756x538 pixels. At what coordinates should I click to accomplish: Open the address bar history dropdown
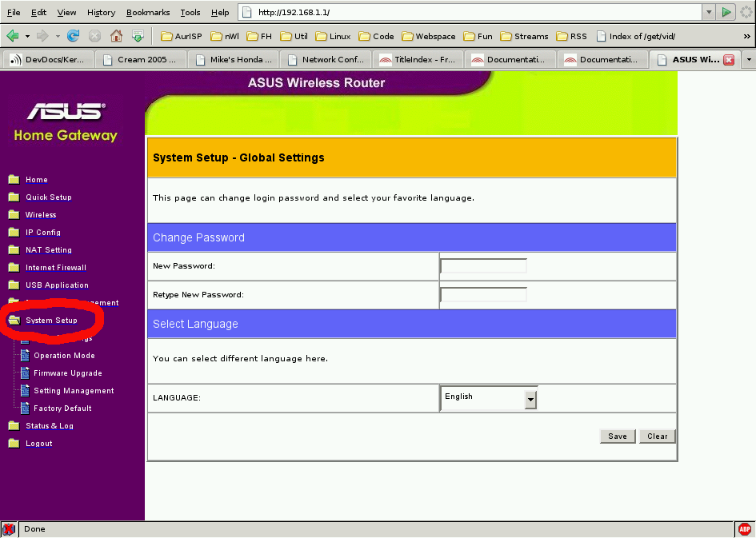[708, 12]
